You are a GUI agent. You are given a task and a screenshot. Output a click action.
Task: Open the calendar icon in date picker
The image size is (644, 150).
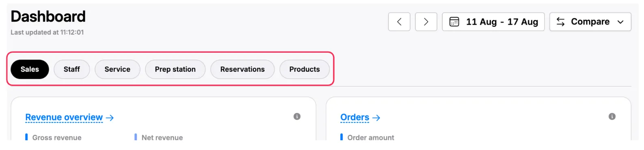(454, 21)
